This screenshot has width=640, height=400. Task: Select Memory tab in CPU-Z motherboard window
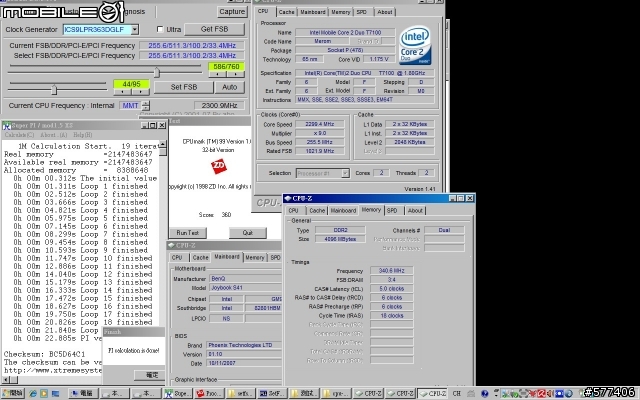pyautogui.click(x=255, y=258)
